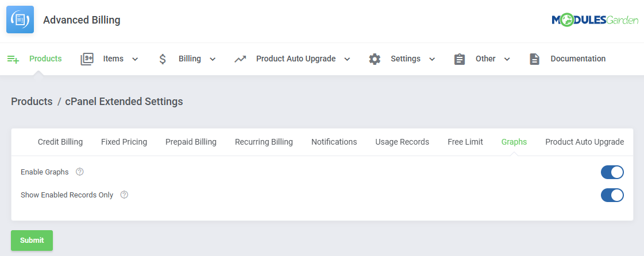Click the Advanced Billing app logo icon
Screen dimensions: 644x256
click(20, 20)
